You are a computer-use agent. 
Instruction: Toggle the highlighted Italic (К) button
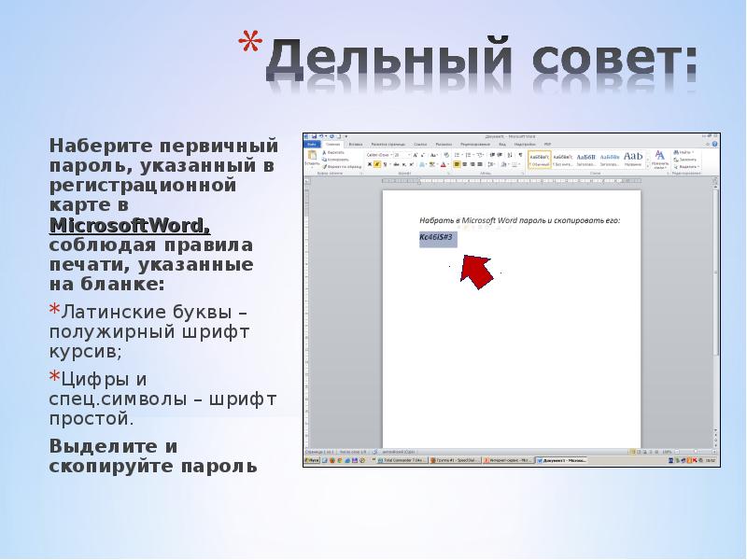click(x=377, y=164)
